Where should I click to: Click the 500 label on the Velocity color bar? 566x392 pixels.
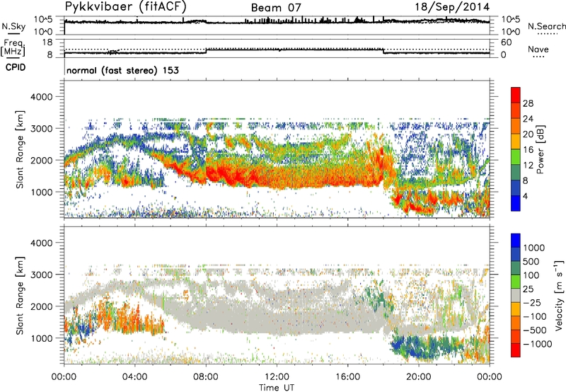tap(531, 262)
